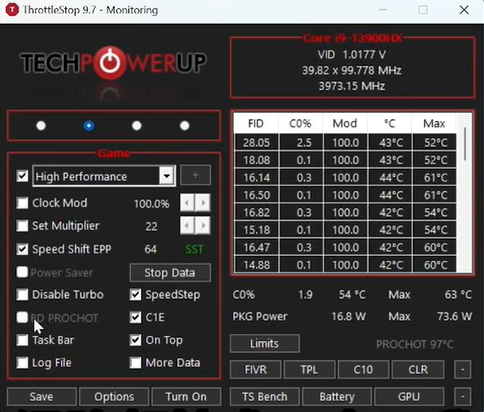The height and width of the screenshot is (412, 484).
Task: Click the Stop Data button
Action: (170, 273)
